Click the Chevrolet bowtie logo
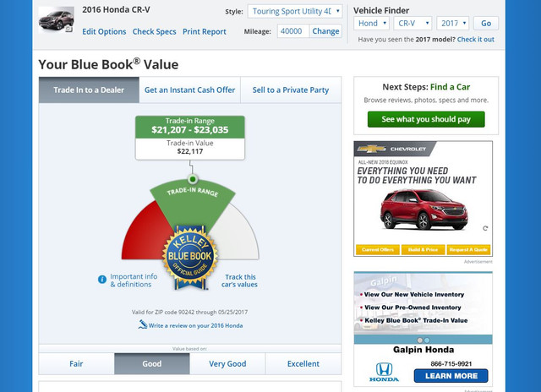 click(372, 149)
